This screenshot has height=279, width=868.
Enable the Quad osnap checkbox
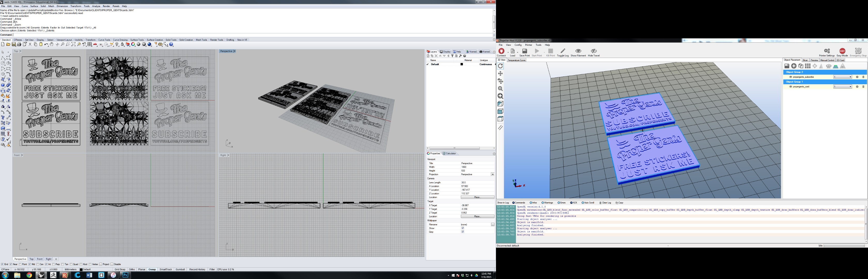coord(71,264)
